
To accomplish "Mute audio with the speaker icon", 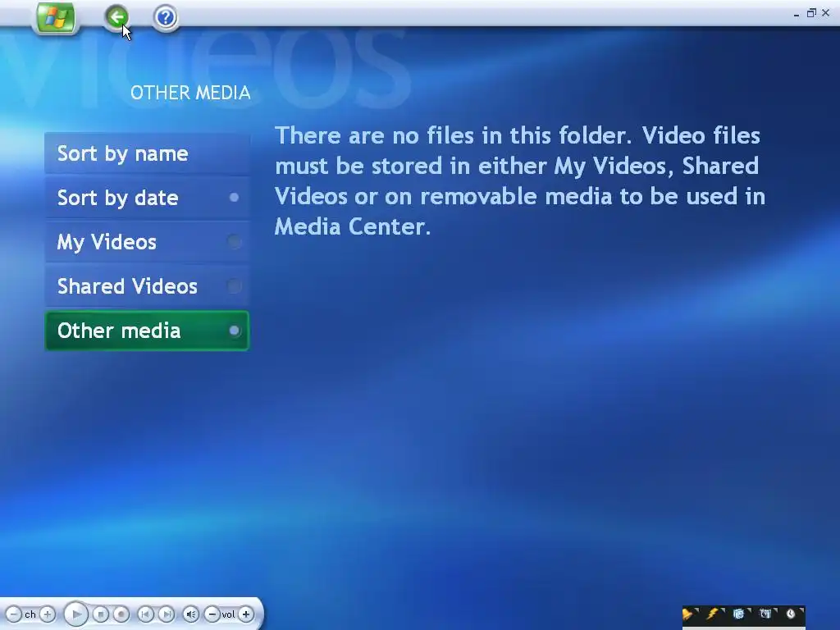I will (x=190, y=614).
